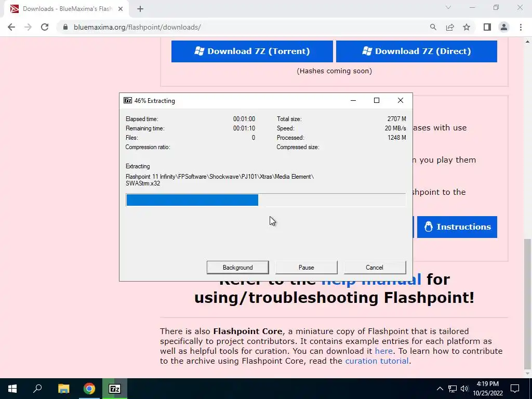Image resolution: width=532 pixels, height=399 pixels.
Task: Click the Linux Instructions button
Action: tap(457, 227)
